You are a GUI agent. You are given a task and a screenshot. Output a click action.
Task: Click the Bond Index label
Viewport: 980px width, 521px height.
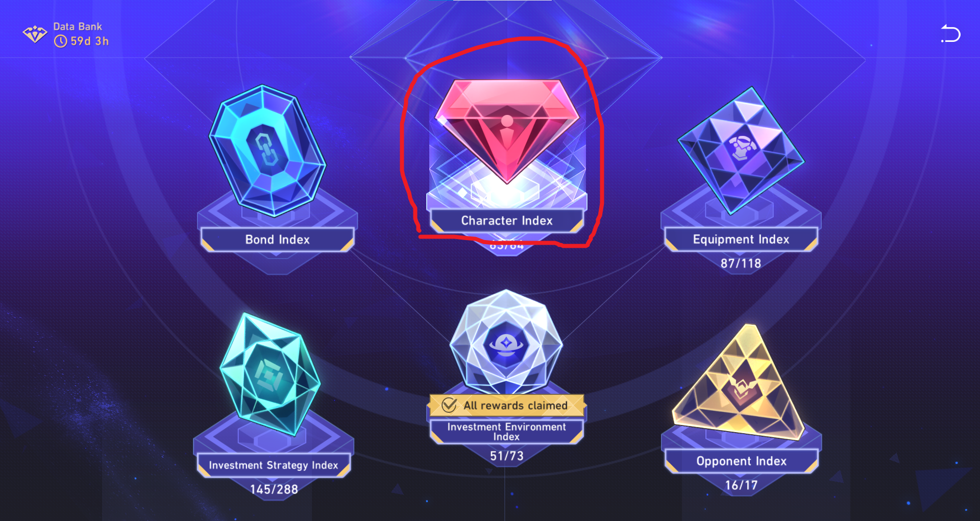277,240
